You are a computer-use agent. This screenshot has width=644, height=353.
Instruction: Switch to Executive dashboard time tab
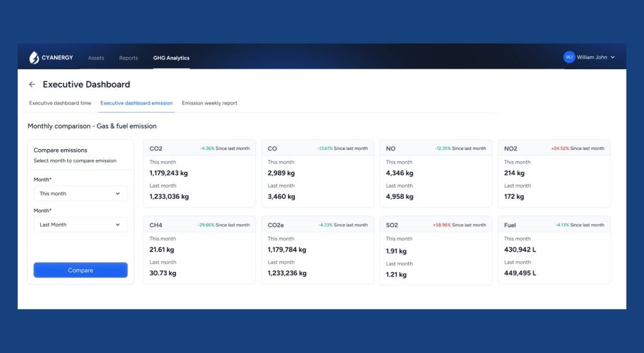60,103
